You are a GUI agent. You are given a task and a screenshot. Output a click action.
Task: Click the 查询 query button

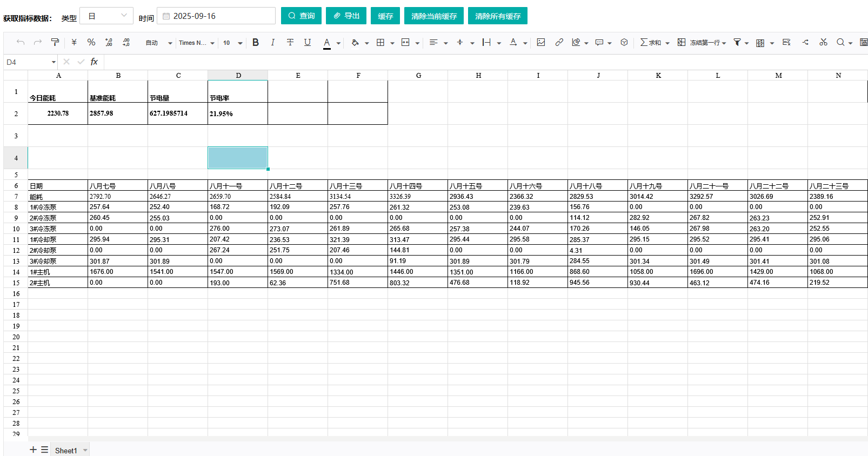301,16
